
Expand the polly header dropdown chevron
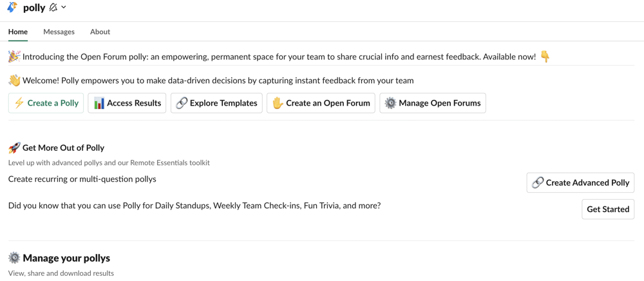64,7
